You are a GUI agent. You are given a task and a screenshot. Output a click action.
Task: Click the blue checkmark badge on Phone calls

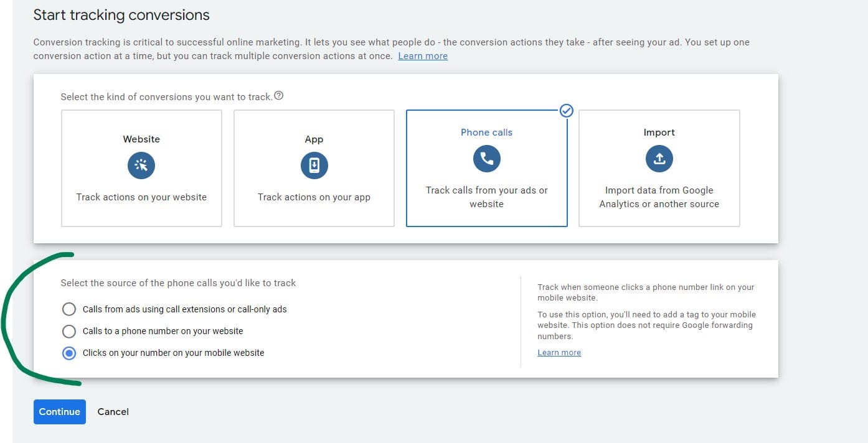click(566, 111)
